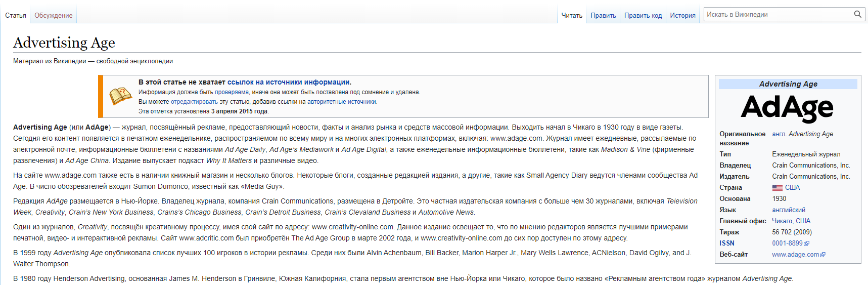This screenshot has width=868, height=285.
Task: Click the английский language link
Action: 789,210
